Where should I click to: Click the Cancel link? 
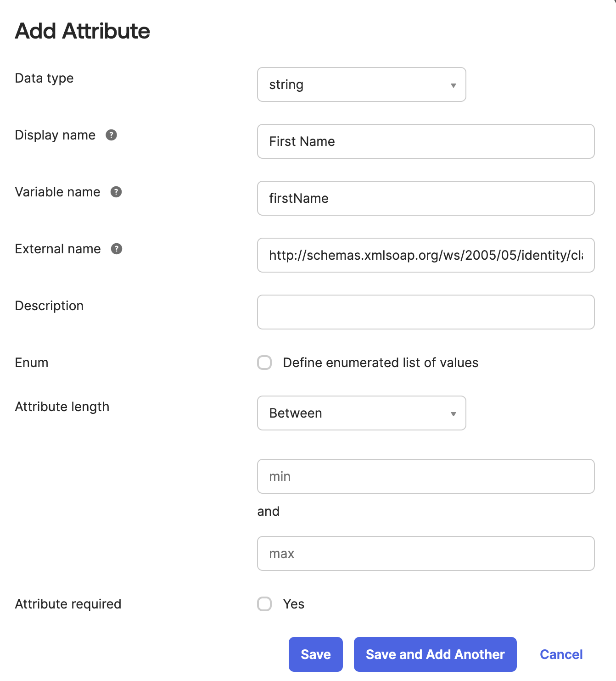point(561,654)
